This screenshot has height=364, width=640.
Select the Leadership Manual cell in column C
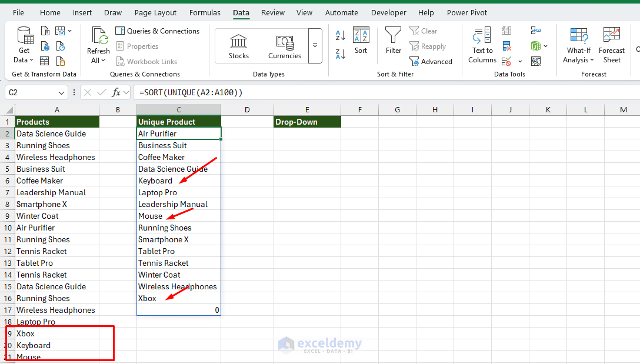click(x=179, y=204)
